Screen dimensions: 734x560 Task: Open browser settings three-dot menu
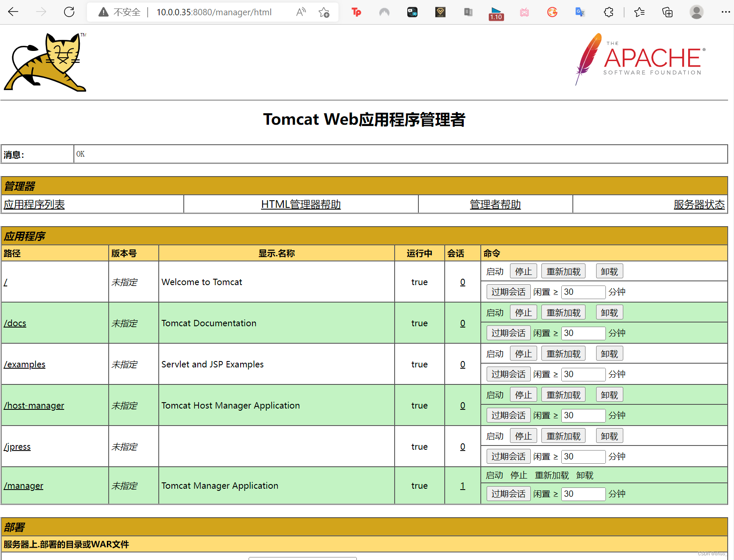[725, 12]
